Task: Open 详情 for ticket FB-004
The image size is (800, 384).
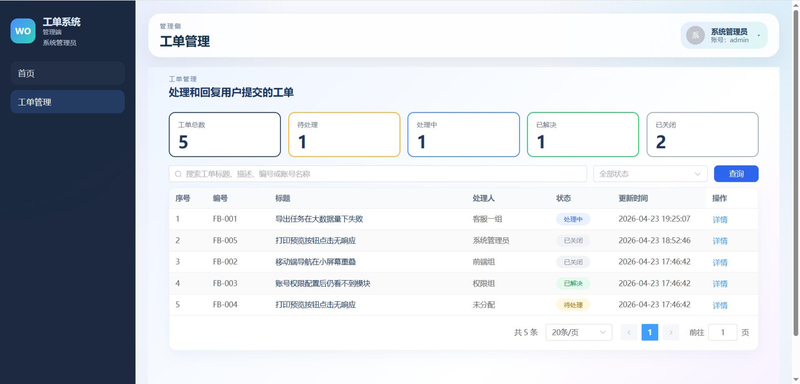Action: pos(720,305)
